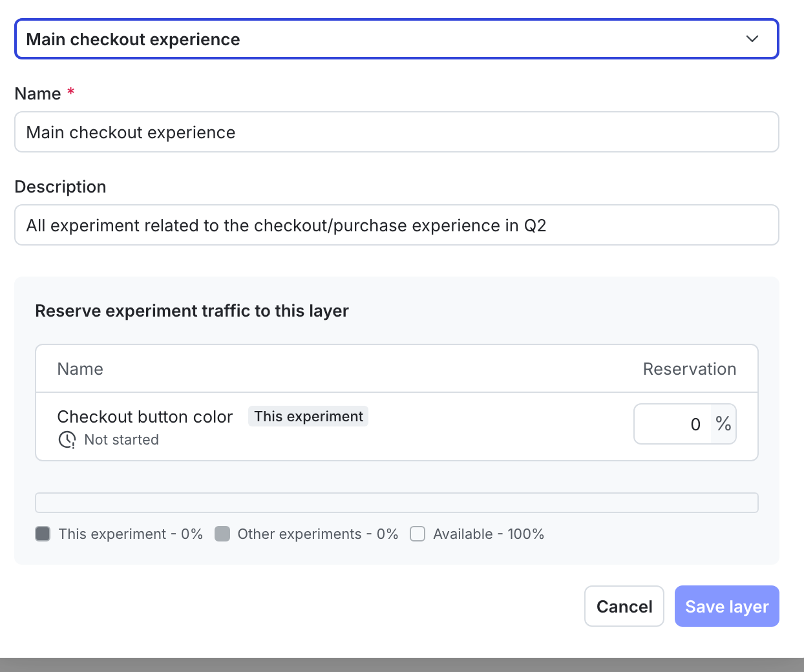This screenshot has height=672, width=804.
Task: Click the 'Not started' clock status icon
Action: (67, 439)
